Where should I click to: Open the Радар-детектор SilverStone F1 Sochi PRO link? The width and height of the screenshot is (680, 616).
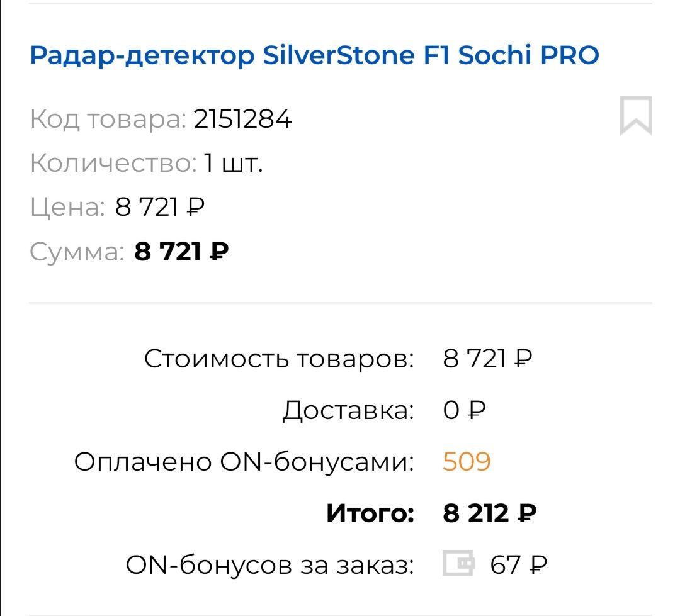pyautogui.click(x=314, y=56)
